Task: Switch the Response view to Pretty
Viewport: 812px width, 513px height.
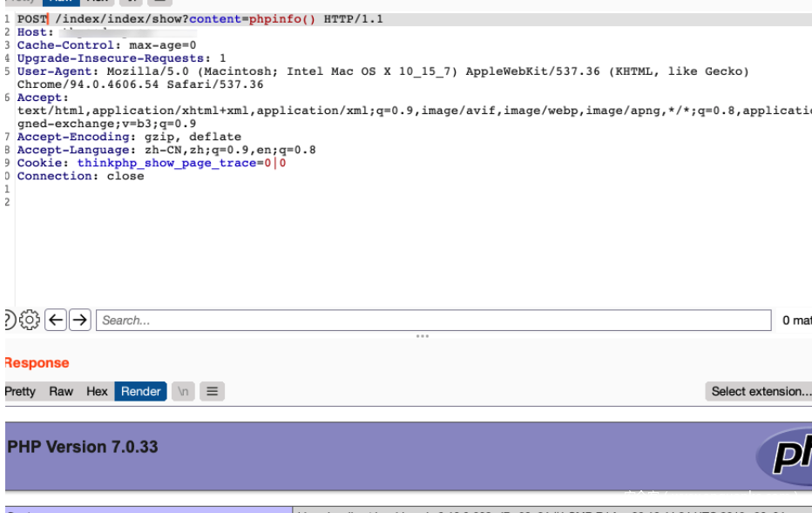Action: pos(20,391)
